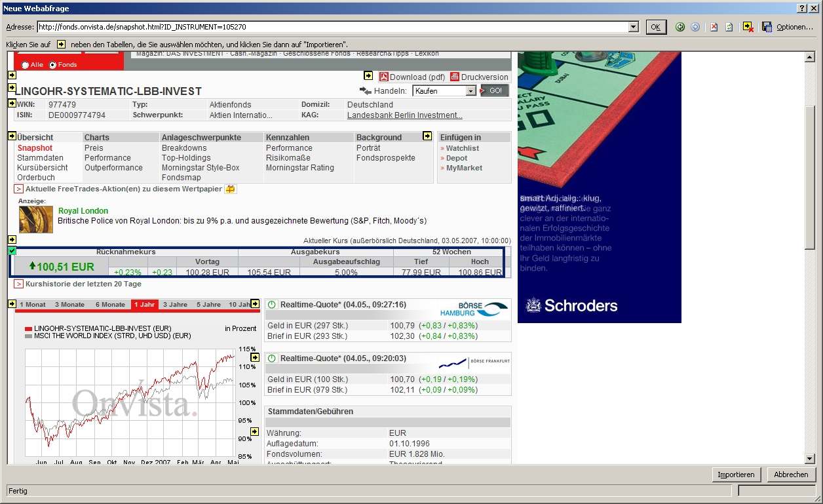Open the Adresse URL dropdown arrow
The height and width of the screenshot is (504, 823).
(634, 27)
